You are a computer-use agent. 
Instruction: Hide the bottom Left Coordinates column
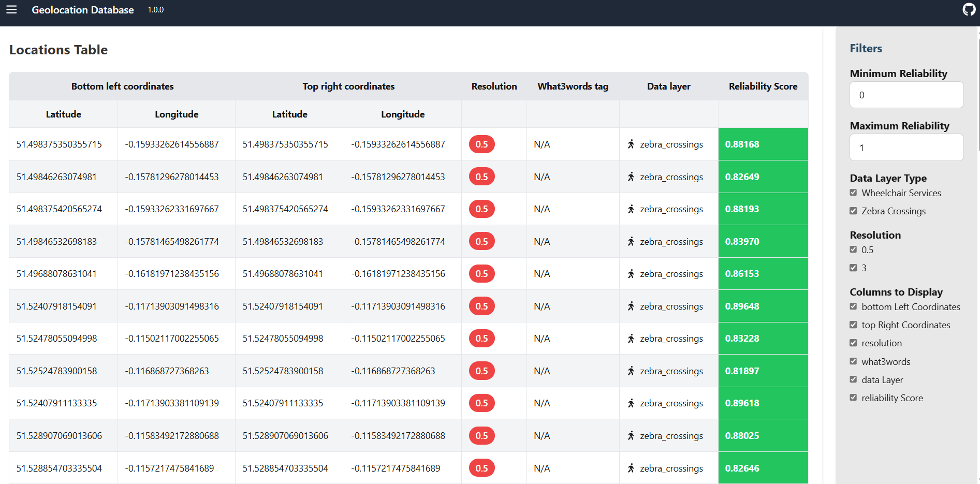pos(853,307)
